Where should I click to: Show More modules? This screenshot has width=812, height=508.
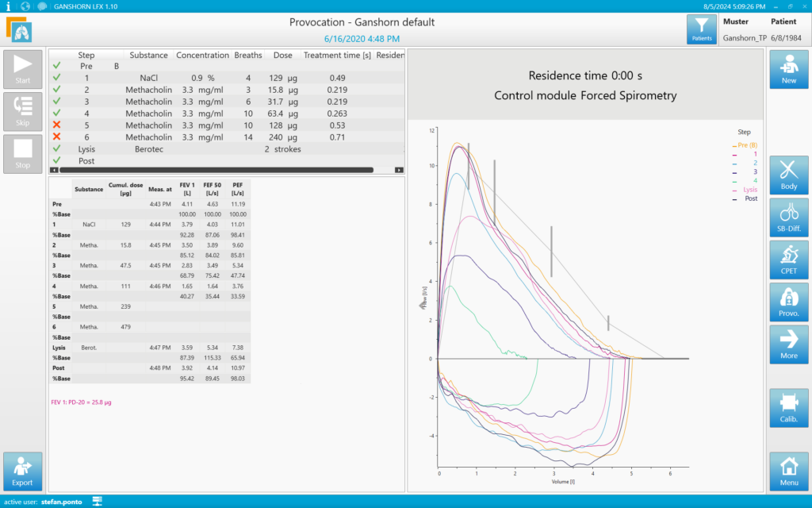click(789, 344)
